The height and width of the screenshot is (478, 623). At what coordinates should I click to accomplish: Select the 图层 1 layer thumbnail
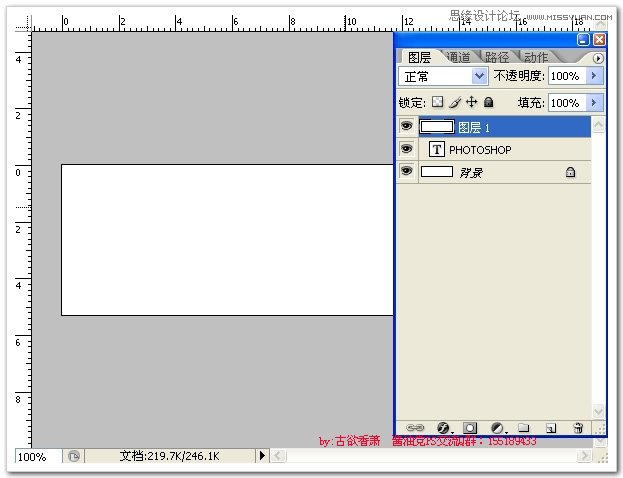click(x=437, y=127)
